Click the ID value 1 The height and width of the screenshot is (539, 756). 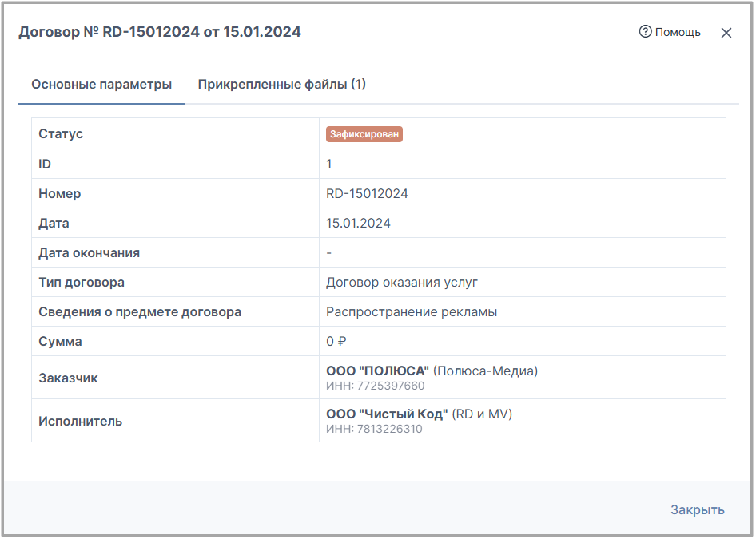click(328, 164)
